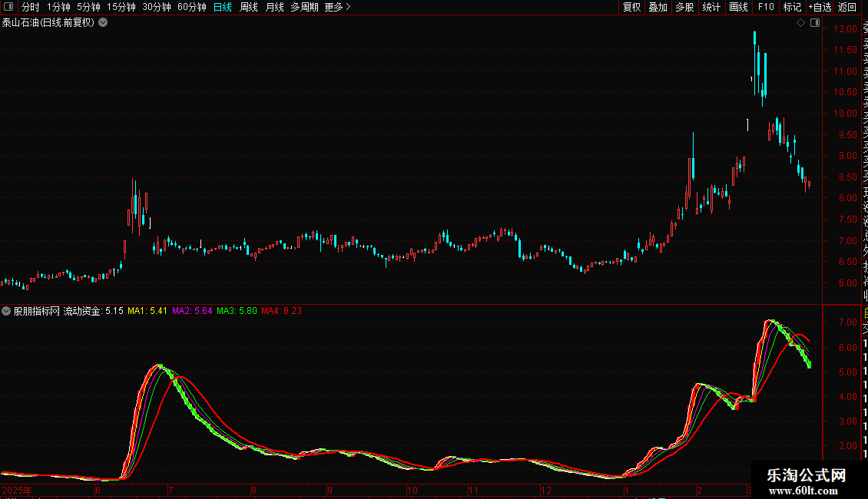Open F10 company information
The width and height of the screenshot is (868, 499).
coord(766,7)
